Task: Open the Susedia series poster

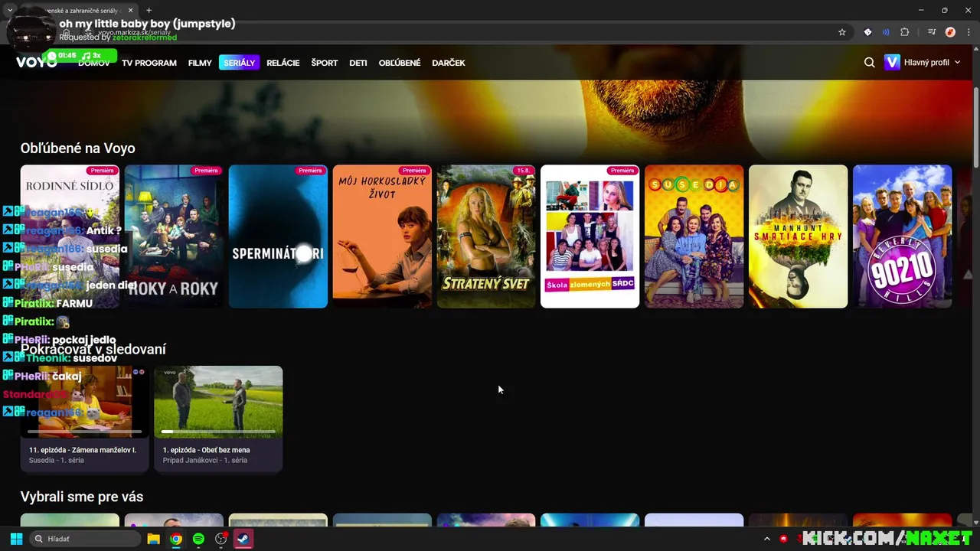Action: coord(694,236)
